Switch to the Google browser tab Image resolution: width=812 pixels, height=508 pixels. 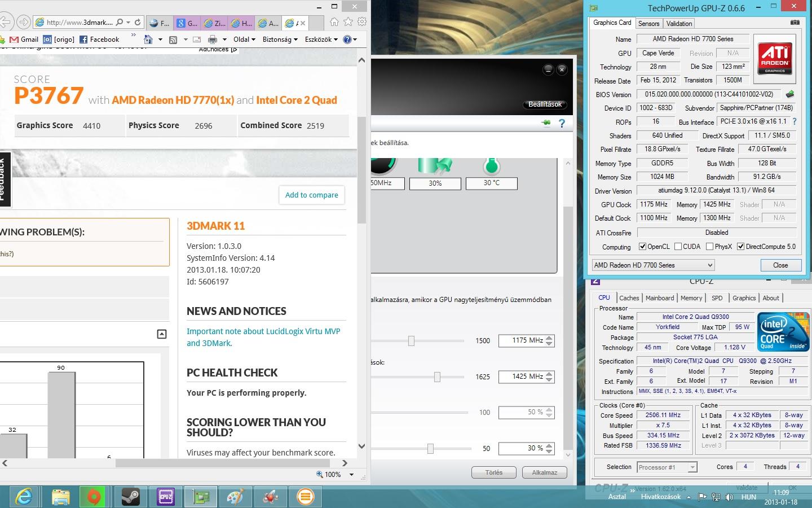click(187, 23)
